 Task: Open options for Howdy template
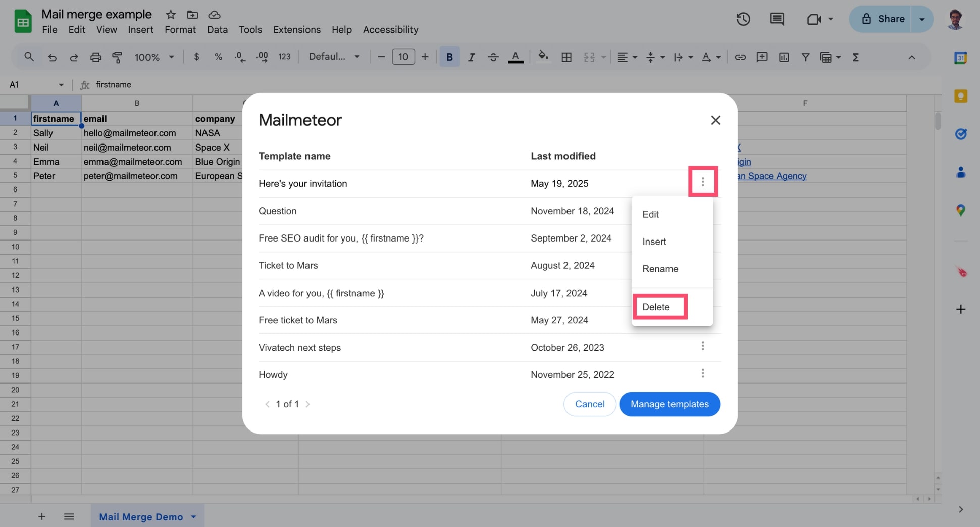(x=702, y=373)
